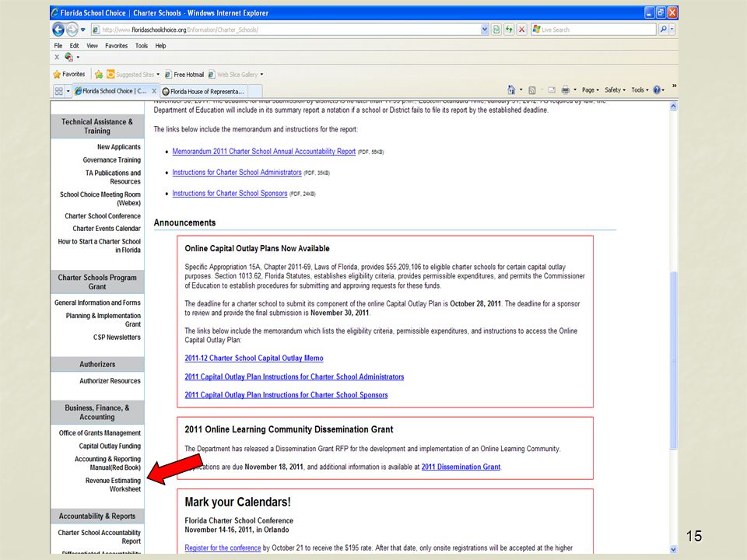Screen dimensions: 747x560
Task: Expand command bar overflow chevron
Action: [x=674, y=86]
